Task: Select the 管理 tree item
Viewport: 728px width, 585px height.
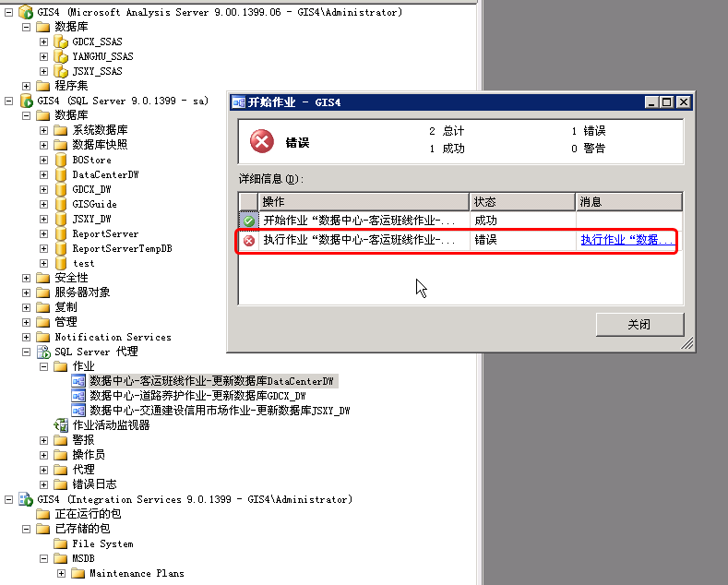Action: [x=66, y=322]
